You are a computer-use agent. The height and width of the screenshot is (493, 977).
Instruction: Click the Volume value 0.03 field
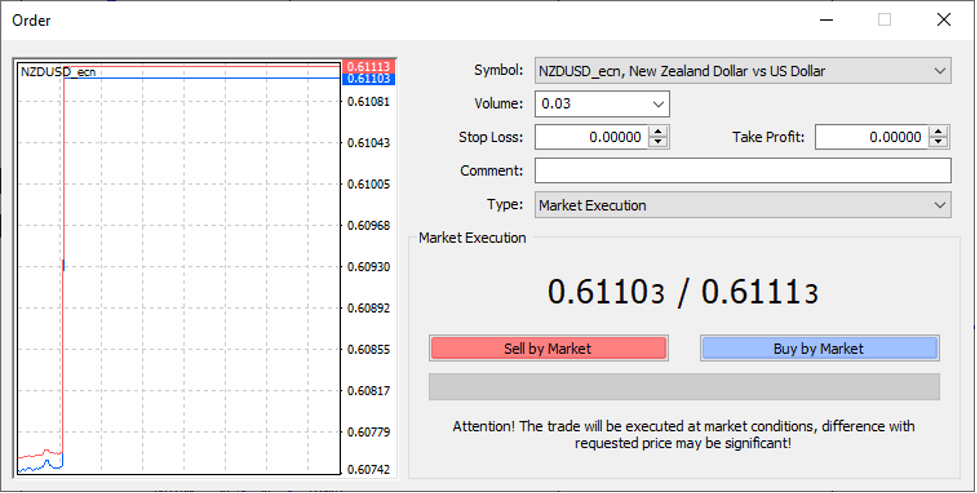pyautogui.click(x=590, y=104)
